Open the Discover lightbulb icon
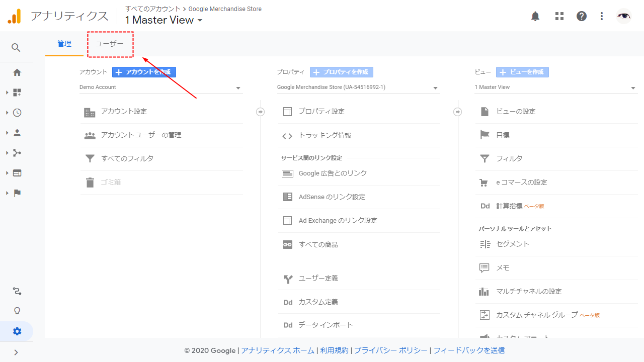This screenshot has width=644, height=362. coord(17,311)
